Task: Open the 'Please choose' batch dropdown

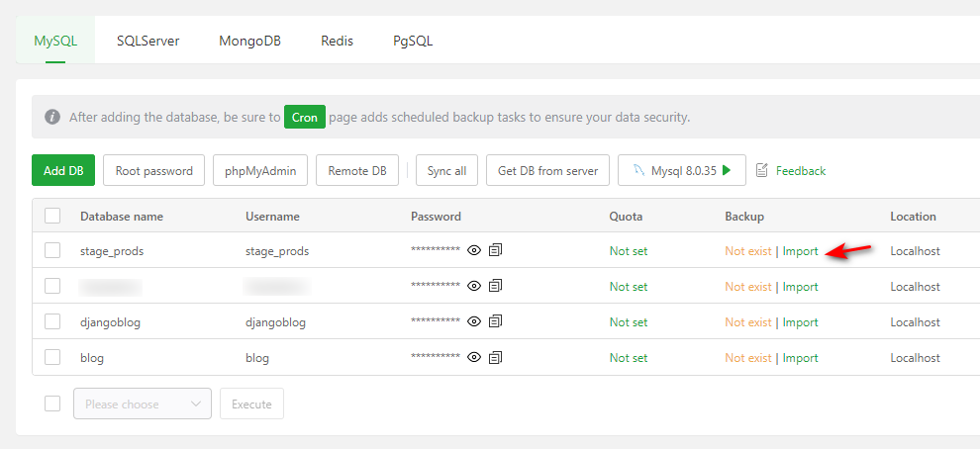Action: pos(142,404)
